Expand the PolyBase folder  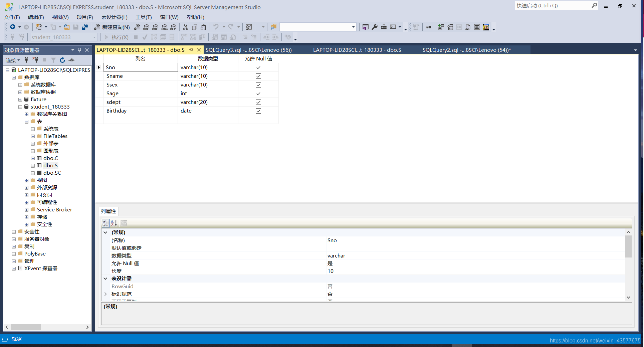pyautogui.click(x=14, y=254)
